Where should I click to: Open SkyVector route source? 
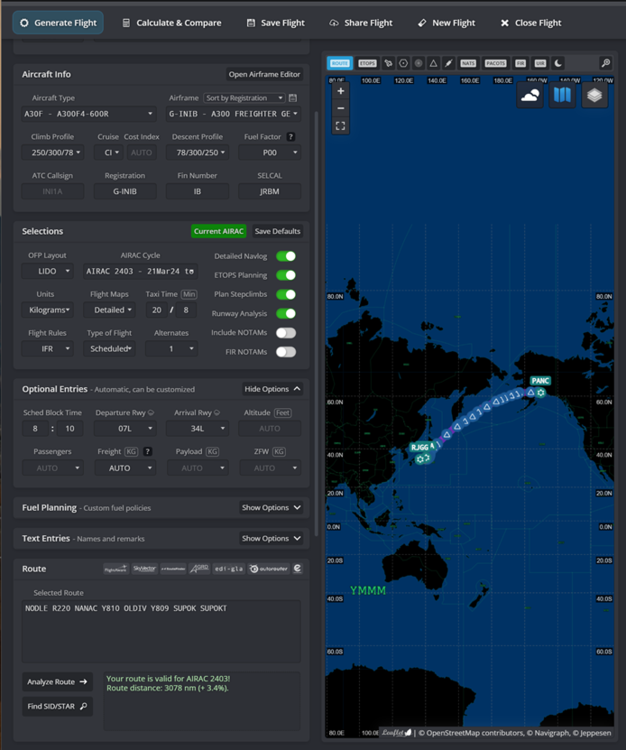pyautogui.click(x=145, y=568)
